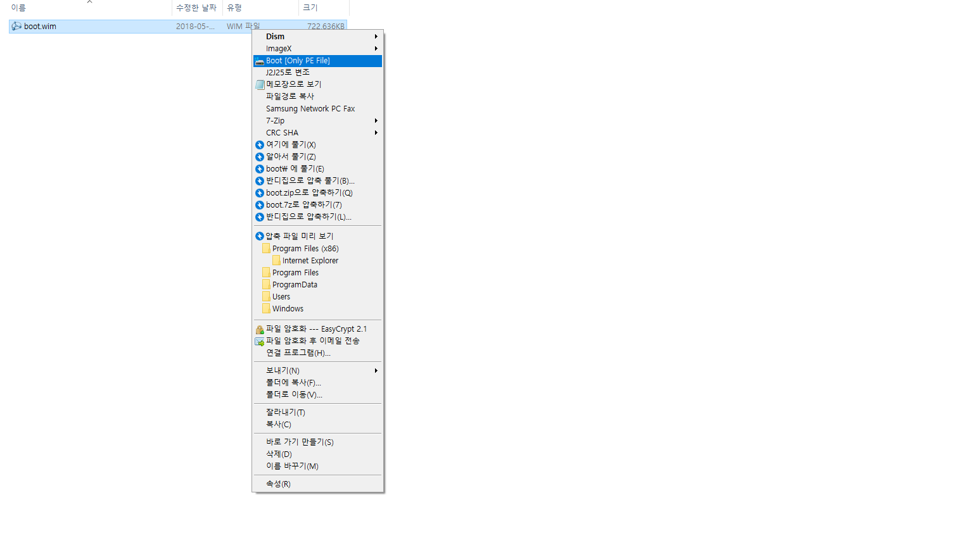Viewport: 980px width, 538px height.
Task: Expand the Dism submenu arrow
Action: click(376, 37)
